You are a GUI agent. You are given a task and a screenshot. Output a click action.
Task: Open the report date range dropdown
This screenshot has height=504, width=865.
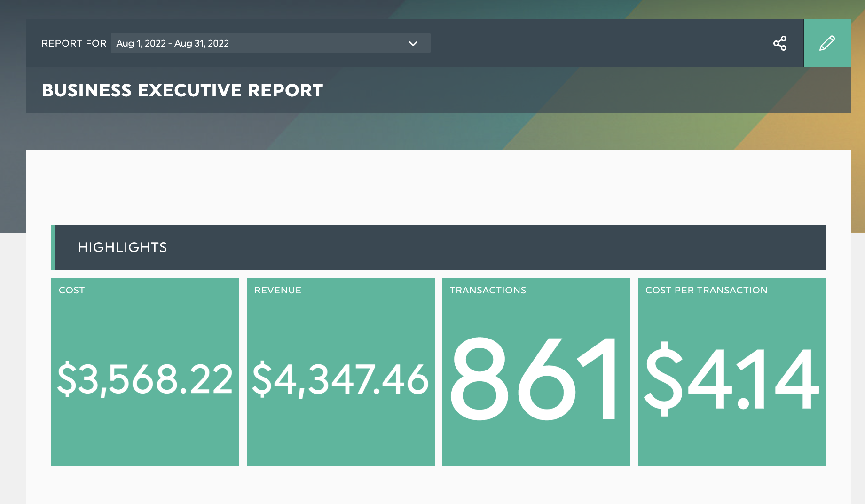click(x=270, y=43)
